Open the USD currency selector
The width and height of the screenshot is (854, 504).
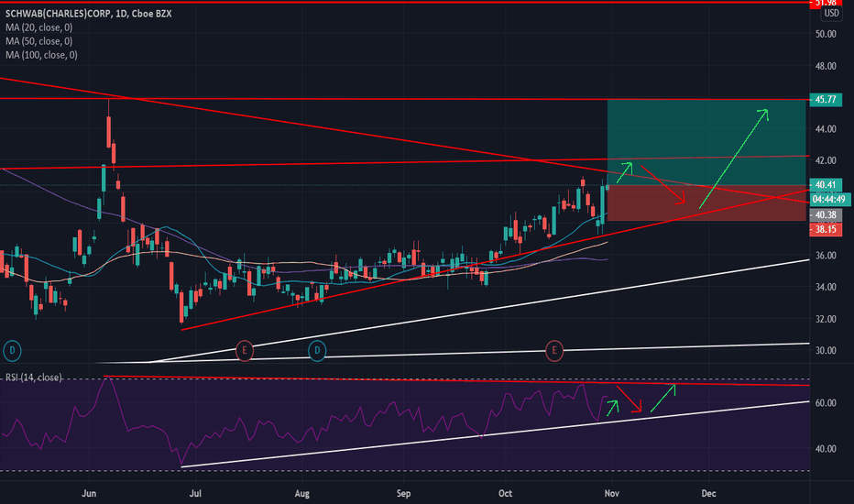[831, 14]
